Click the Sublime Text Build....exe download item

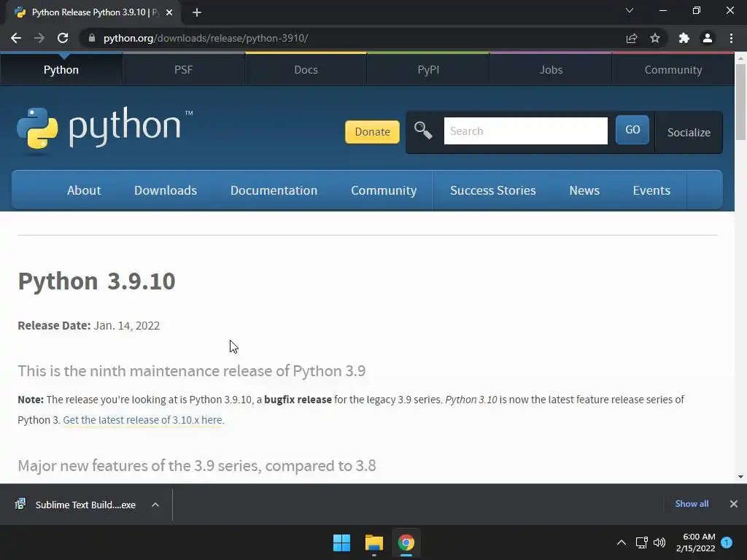click(86, 505)
